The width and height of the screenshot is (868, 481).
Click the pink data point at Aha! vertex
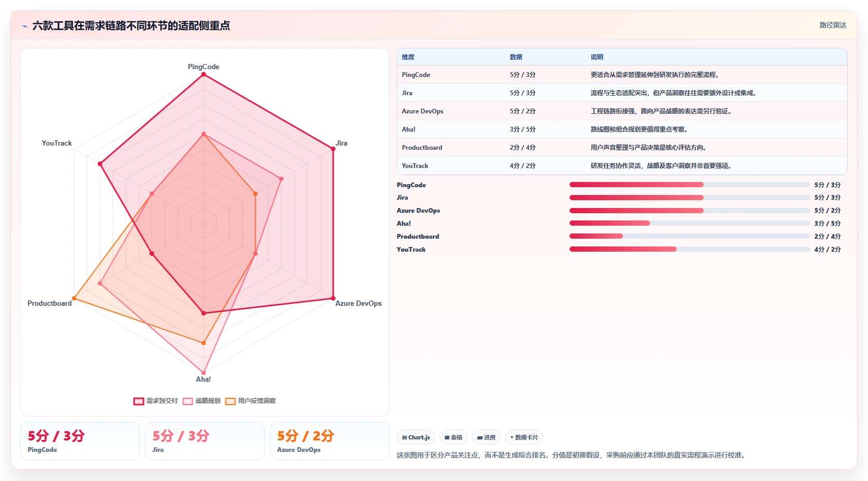click(203, 373)
